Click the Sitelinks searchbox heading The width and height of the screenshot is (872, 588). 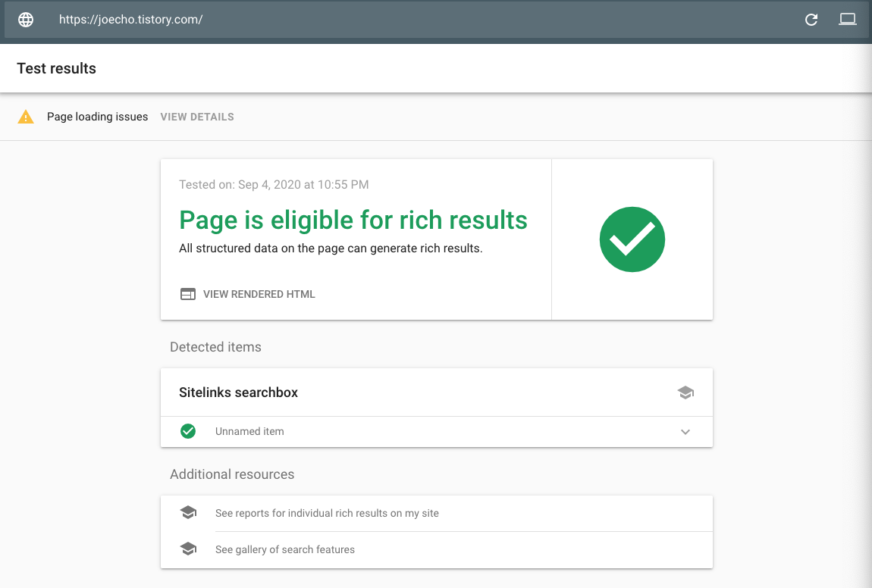pyautogui.click(x=238, y=393)
